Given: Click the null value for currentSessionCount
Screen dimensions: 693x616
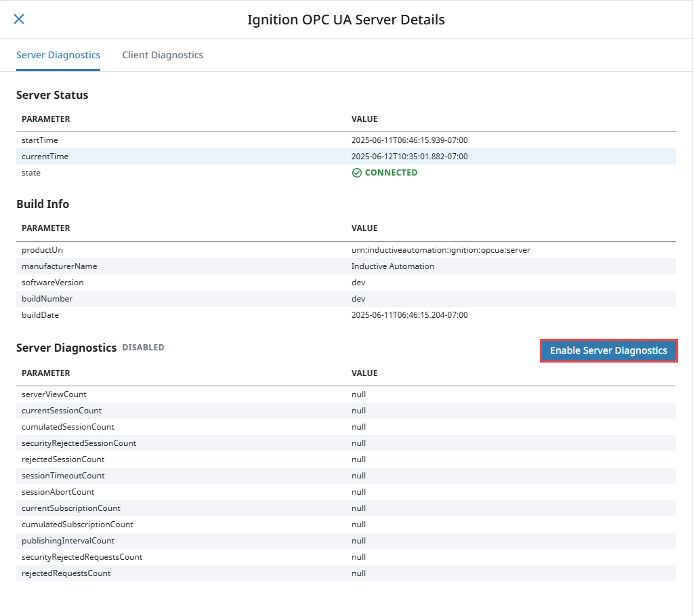Looking at the screenshot, I should (358, 411).
